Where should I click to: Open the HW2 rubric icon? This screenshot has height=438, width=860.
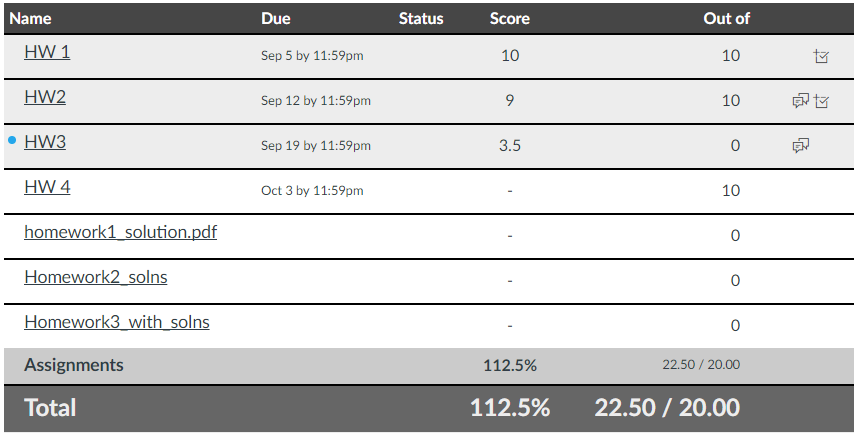pyautogui.click(x=821, y=101)
